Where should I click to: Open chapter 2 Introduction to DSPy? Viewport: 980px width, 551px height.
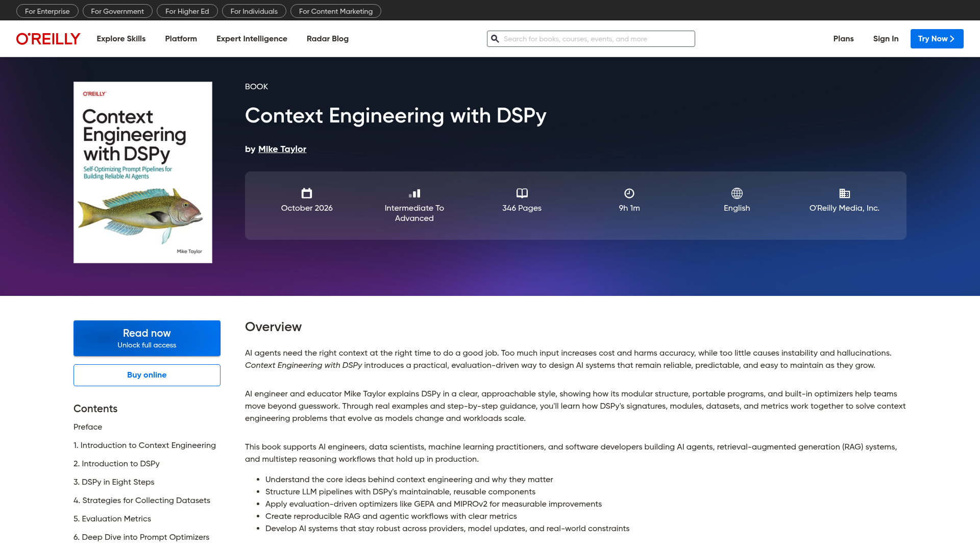point(116,464)
